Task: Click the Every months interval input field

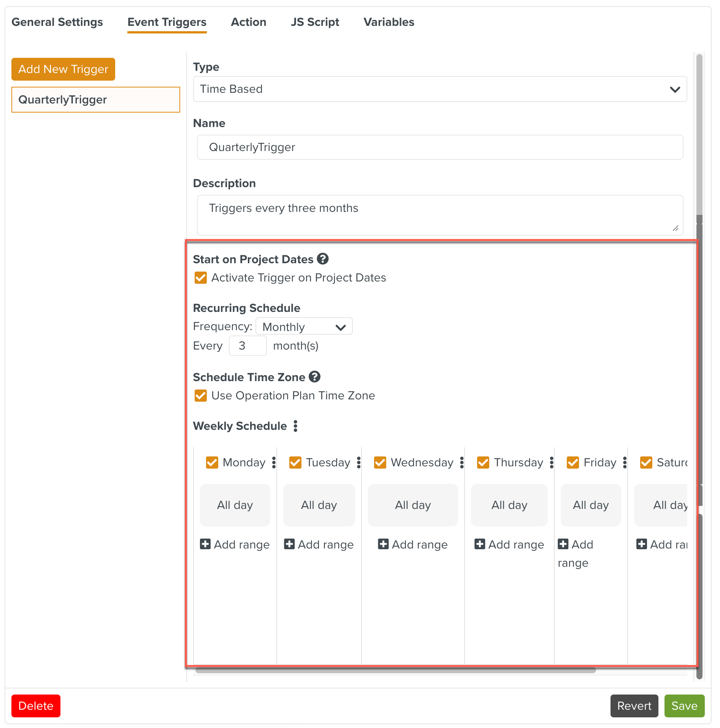Action: coord(247,346)
